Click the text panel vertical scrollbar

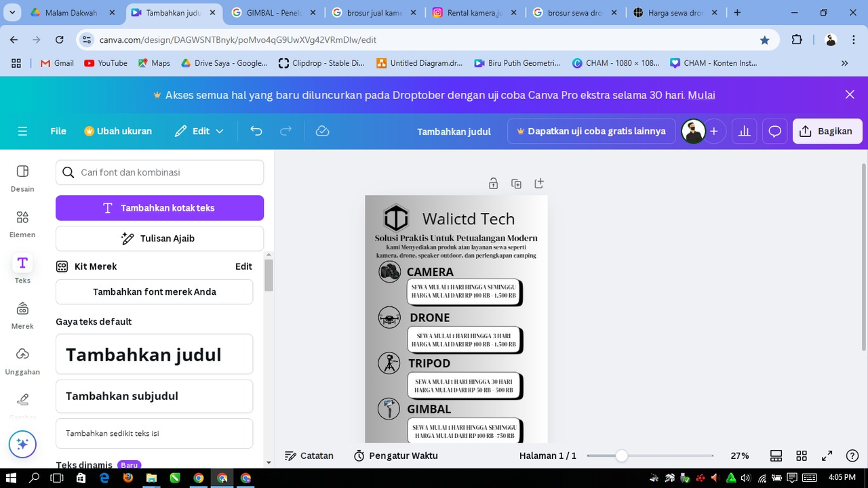pos(269,274)
